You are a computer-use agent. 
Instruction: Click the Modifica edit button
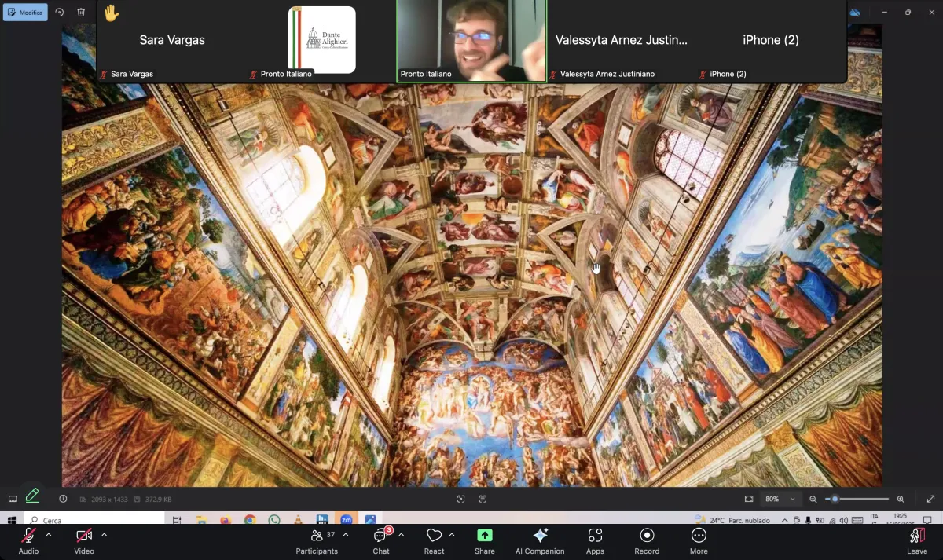(x=25, y=13)
